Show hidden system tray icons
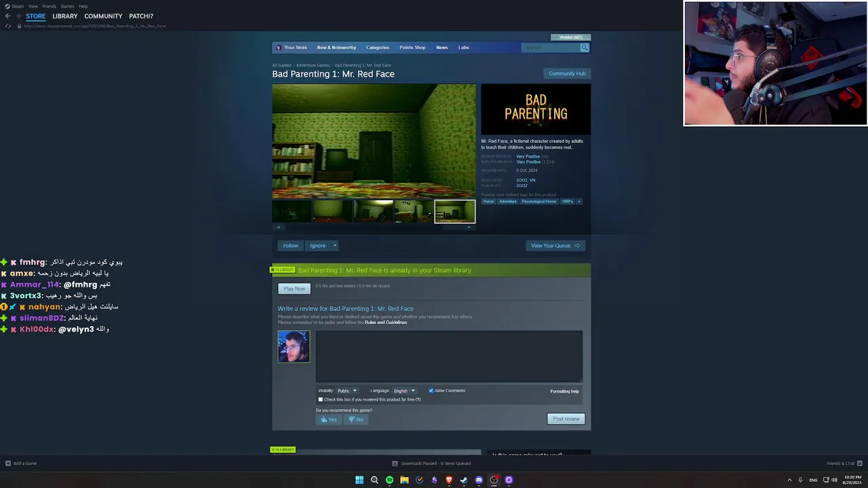Image resolution: width=868 pixels, height=488 pixels. (x=789, y=480)
